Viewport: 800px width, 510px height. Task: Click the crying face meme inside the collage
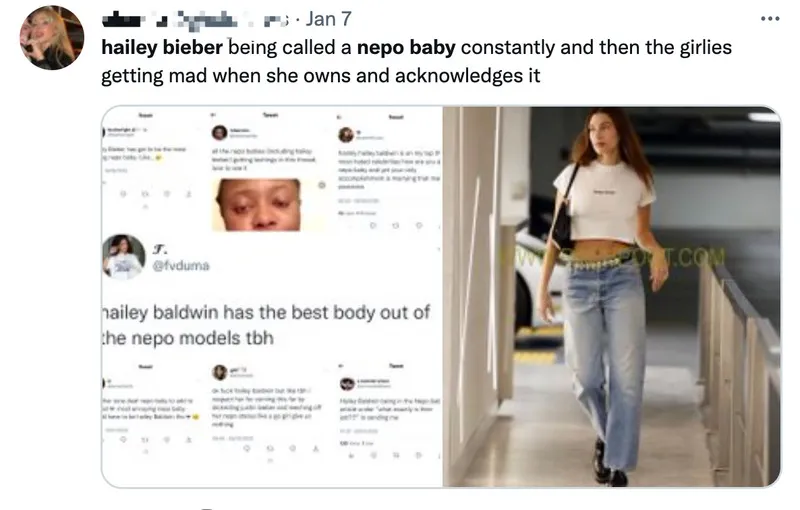coord(257,205)
